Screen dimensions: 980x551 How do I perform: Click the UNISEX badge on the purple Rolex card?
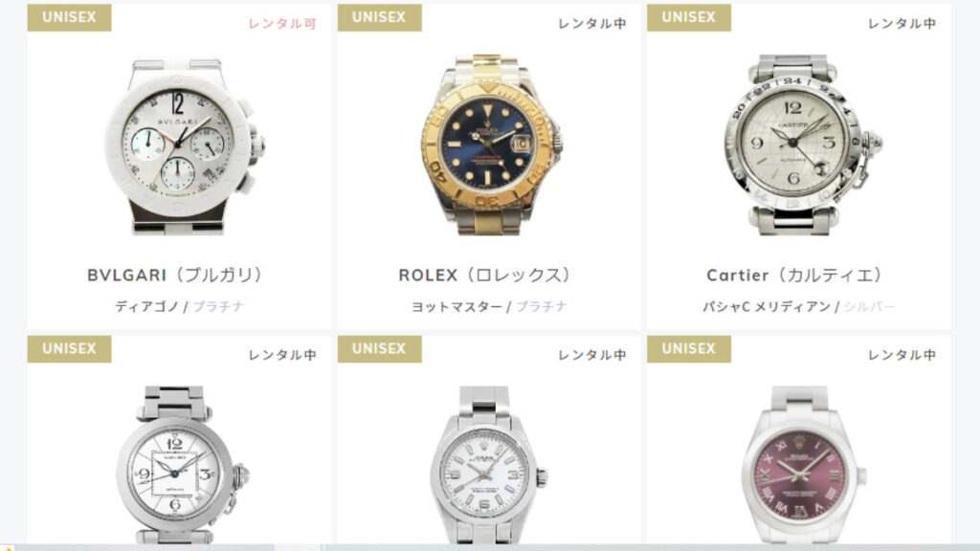point(689,348)
